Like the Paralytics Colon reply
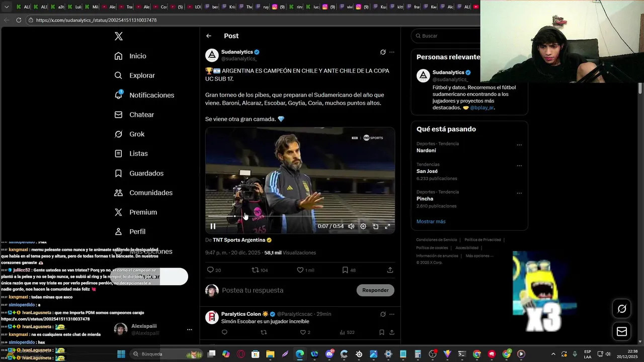Image resolution: width=644 pixels, height=362 pixels. tap(305, 332)
